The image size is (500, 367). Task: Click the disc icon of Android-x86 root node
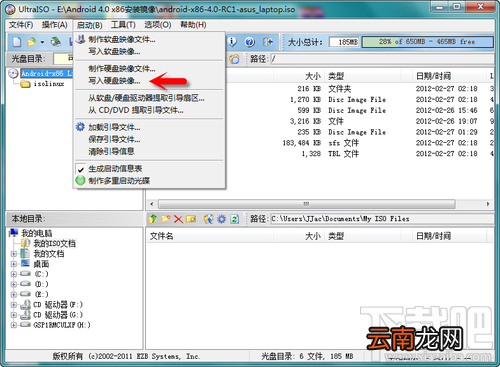tap(13, 73)
